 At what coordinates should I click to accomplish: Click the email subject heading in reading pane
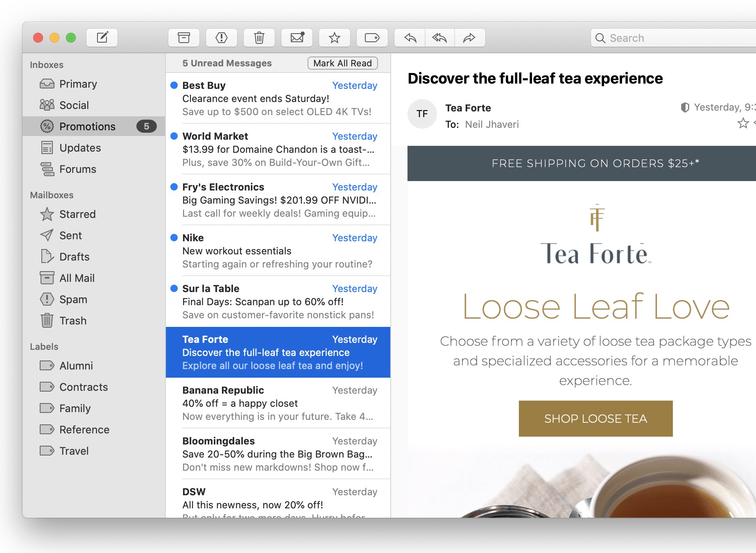pos(535,79)
